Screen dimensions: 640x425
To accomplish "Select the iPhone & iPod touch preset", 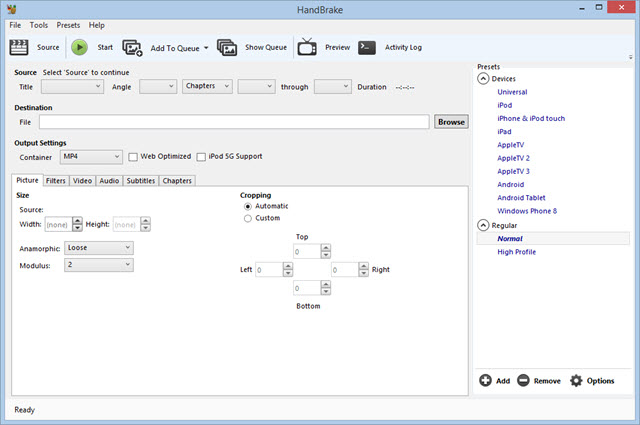I will pos(531,118).
